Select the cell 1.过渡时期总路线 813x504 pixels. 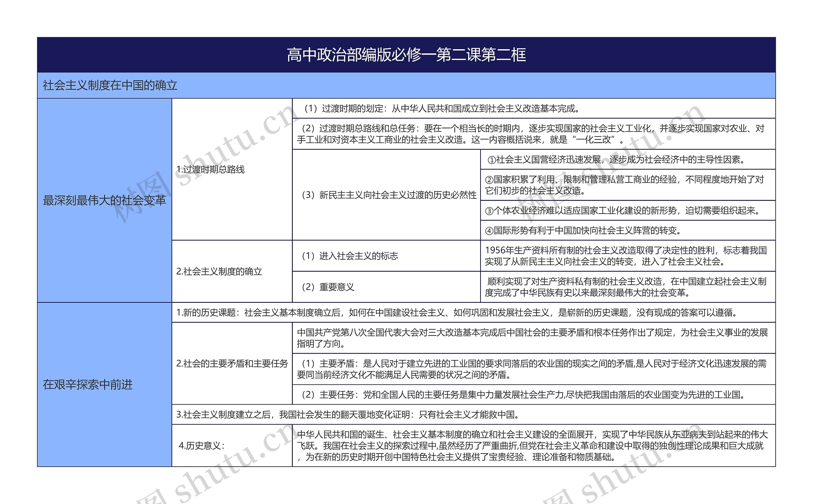coord(232,169)
